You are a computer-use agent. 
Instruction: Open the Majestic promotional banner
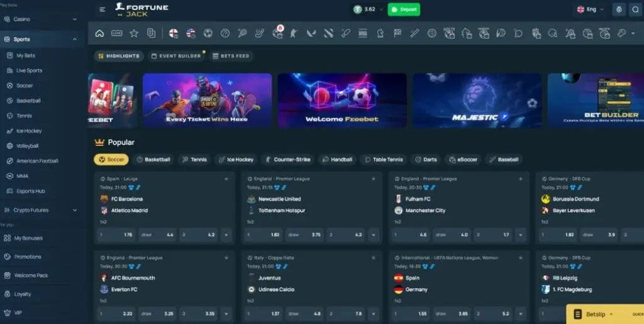(477, 100)
